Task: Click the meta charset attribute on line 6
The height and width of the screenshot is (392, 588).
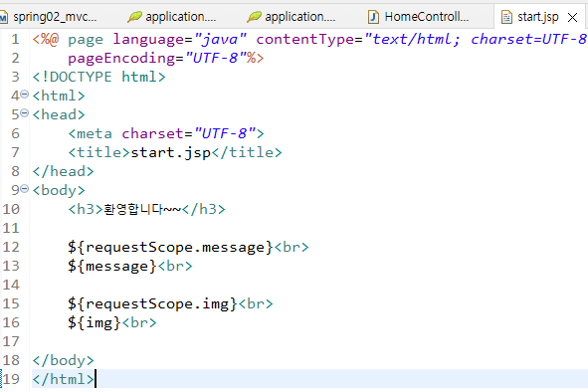Action: (189, 133)
